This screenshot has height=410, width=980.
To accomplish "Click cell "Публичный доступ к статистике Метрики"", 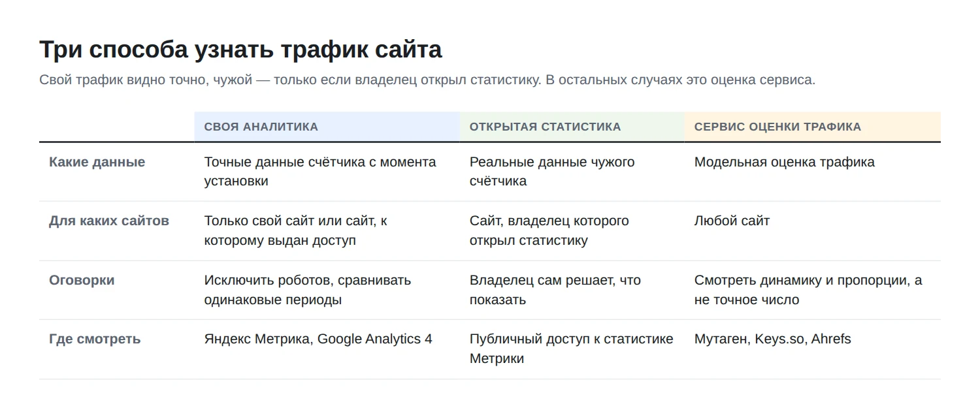I will (572, 349).
